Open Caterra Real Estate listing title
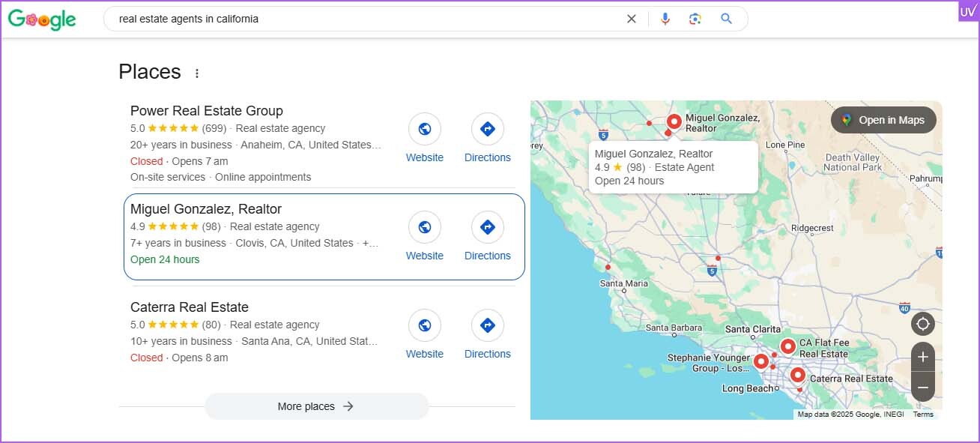The width and height of the screenshot is (980, 443). point(190,307)
